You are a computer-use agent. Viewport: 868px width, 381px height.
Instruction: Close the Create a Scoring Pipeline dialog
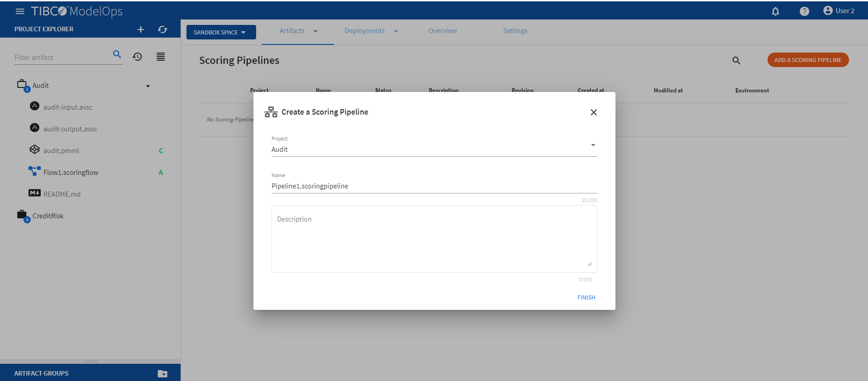593,112
